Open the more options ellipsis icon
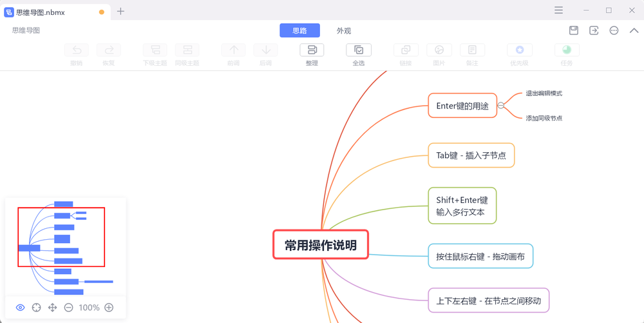The height and width of the screenshot is (323, 644). pyautogui.click(x=614, y=30)
